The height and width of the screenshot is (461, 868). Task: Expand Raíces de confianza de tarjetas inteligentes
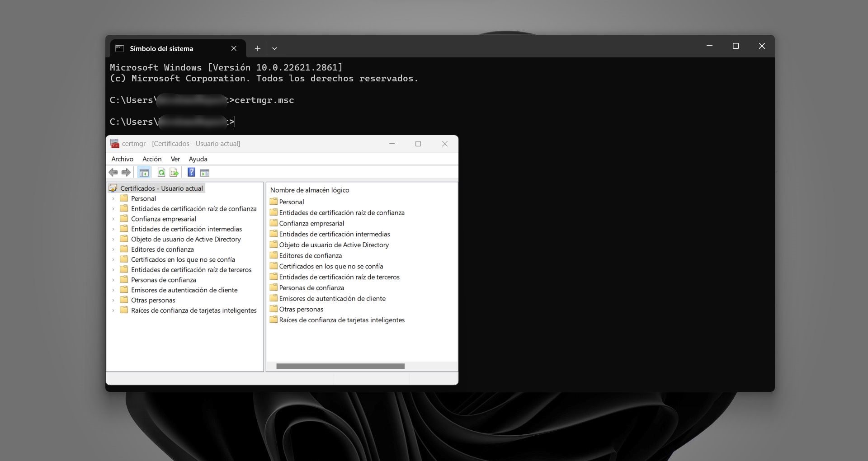click(113, 310)
